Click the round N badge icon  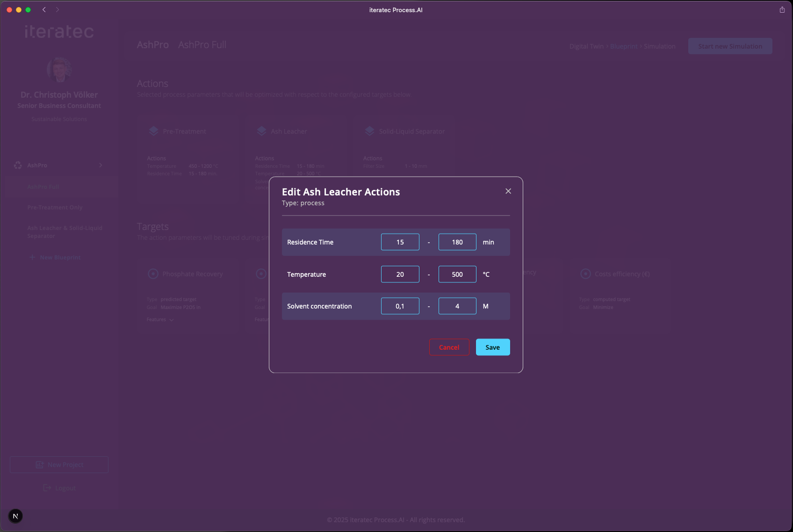(15, 516)
